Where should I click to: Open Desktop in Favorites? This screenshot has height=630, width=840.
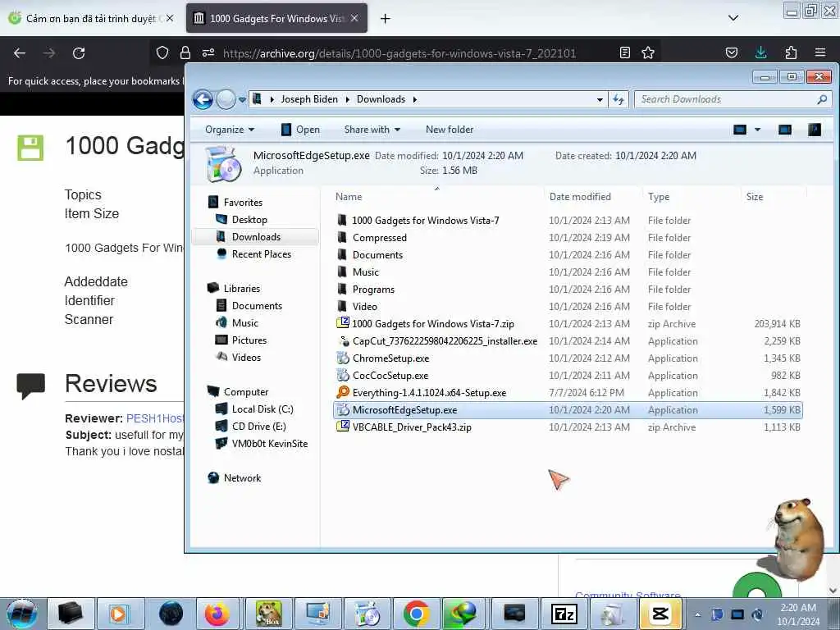[x=249, y=220]
